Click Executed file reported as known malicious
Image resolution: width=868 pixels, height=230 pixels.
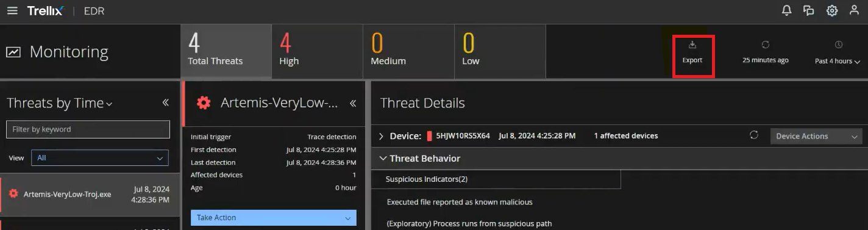460,202
